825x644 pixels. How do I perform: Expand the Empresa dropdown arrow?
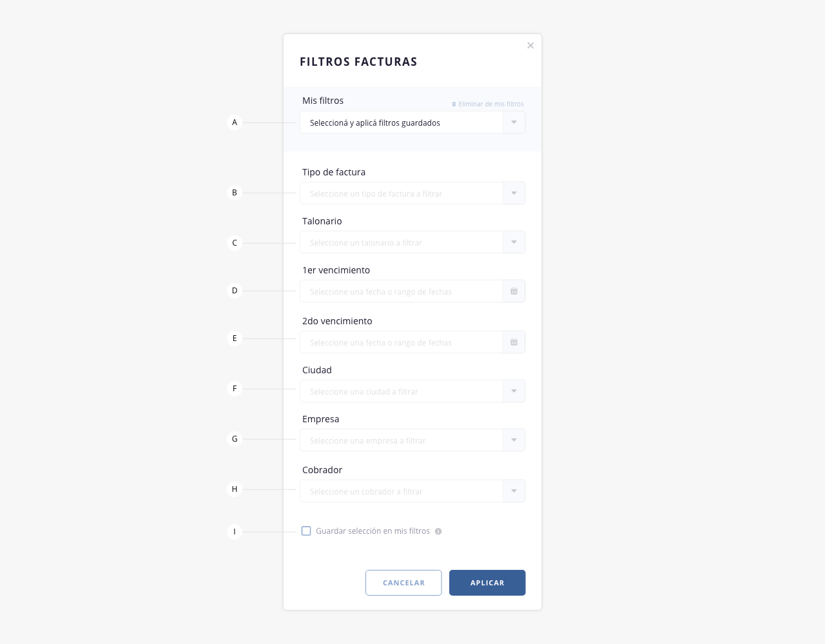click(x=514, y=440)
